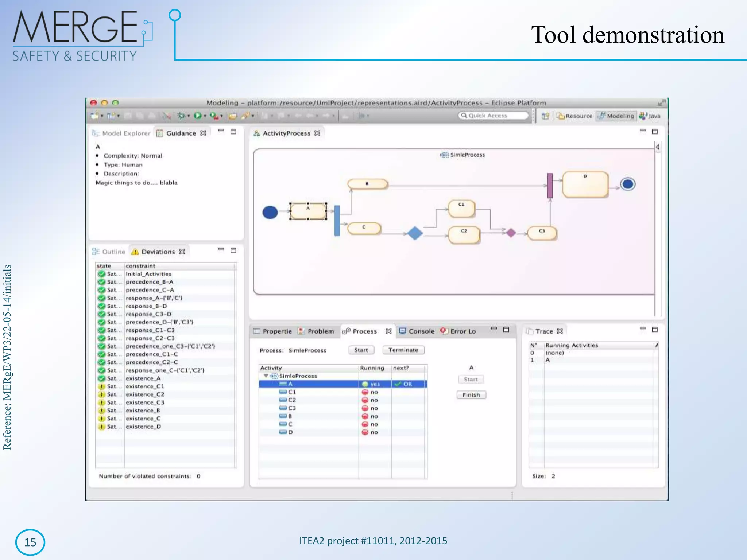Click the Terminate process button
The width and height of the screenshot is (747, 560).
pyautogui.click(x=403, y=350)
